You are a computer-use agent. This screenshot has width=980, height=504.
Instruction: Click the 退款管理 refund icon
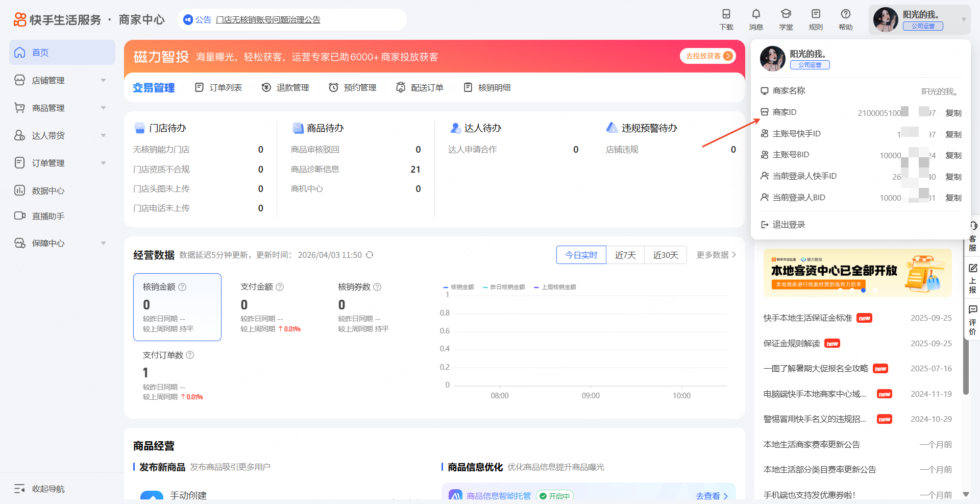266,88
